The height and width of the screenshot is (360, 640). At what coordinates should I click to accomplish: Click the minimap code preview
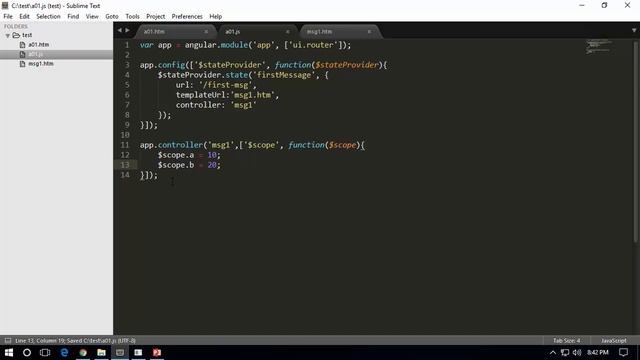599,46
